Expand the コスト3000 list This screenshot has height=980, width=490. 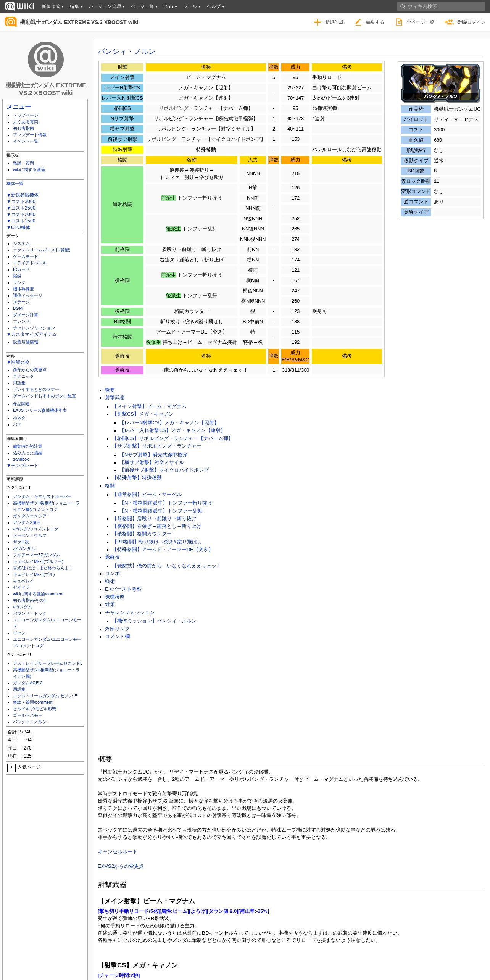coord(21,201)
